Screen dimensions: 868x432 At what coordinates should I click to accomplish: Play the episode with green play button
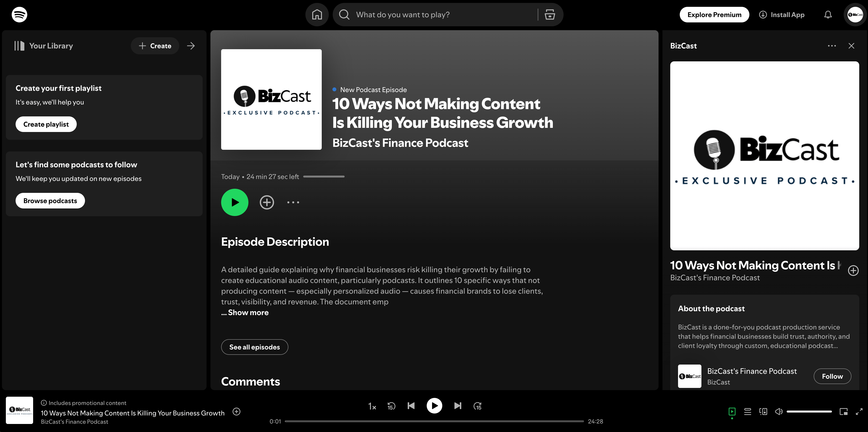tap(235, 202)
